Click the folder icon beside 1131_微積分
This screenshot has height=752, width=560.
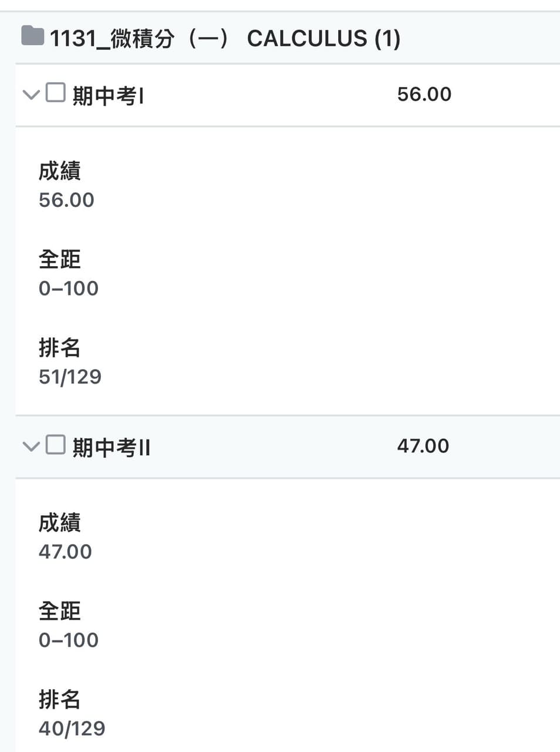tap(33, 36)
